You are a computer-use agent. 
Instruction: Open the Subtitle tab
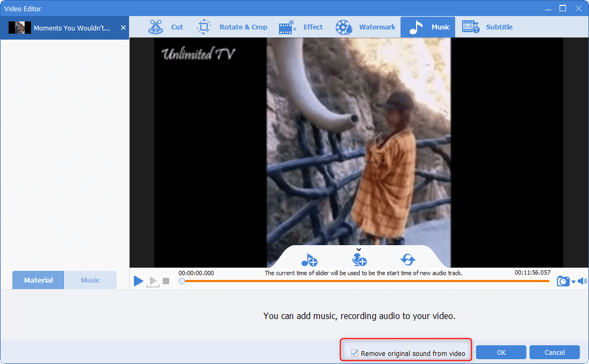click(487, 27)
